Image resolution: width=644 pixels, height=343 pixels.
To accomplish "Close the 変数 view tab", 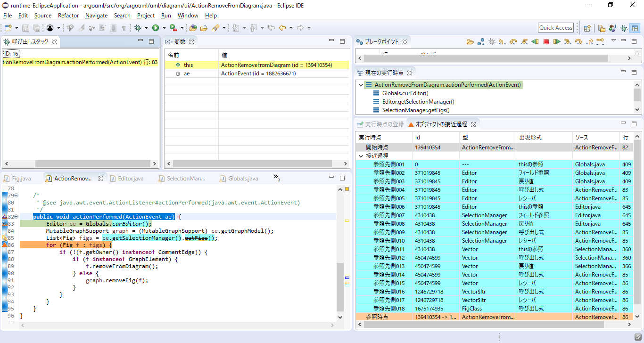I will (x=191, y=42).
